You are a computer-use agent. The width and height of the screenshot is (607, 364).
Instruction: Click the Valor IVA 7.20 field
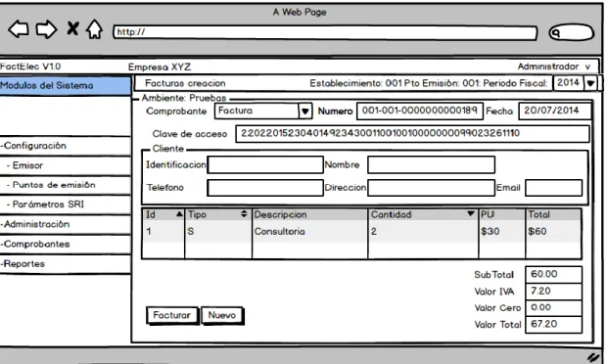[553, 292]
